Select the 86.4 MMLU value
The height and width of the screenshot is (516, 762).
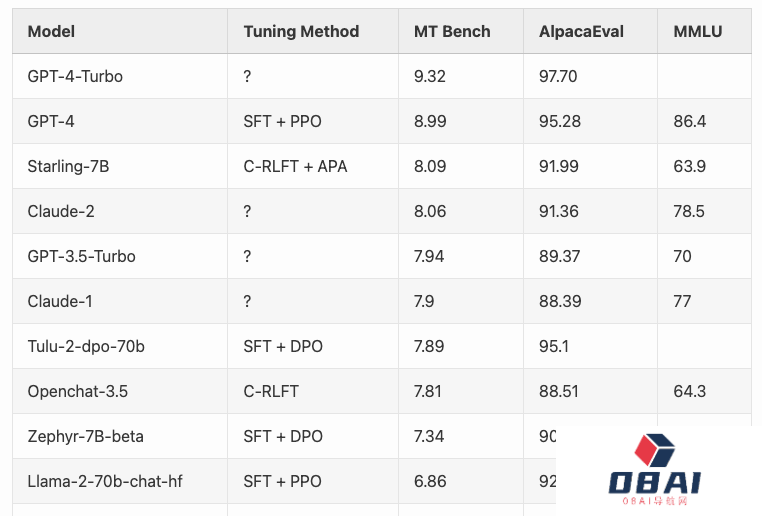click(x=690, y=121)
